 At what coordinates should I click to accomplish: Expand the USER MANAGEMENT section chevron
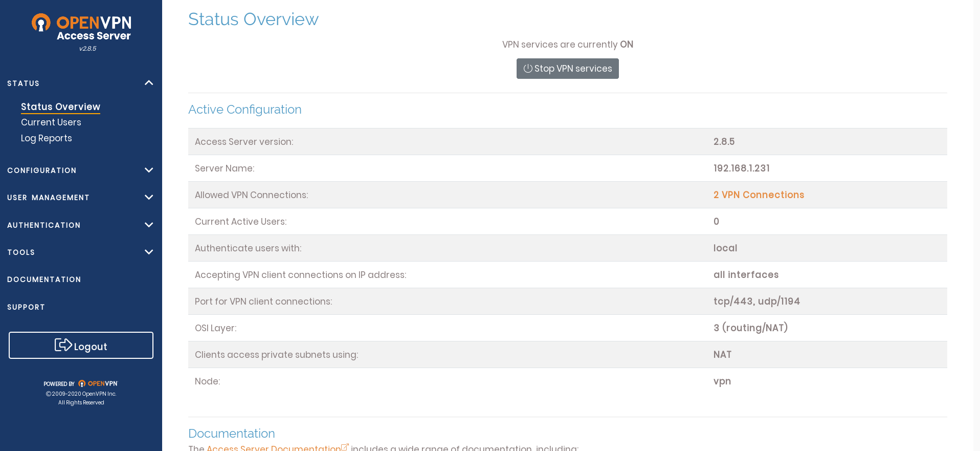(x=149, y=197)
